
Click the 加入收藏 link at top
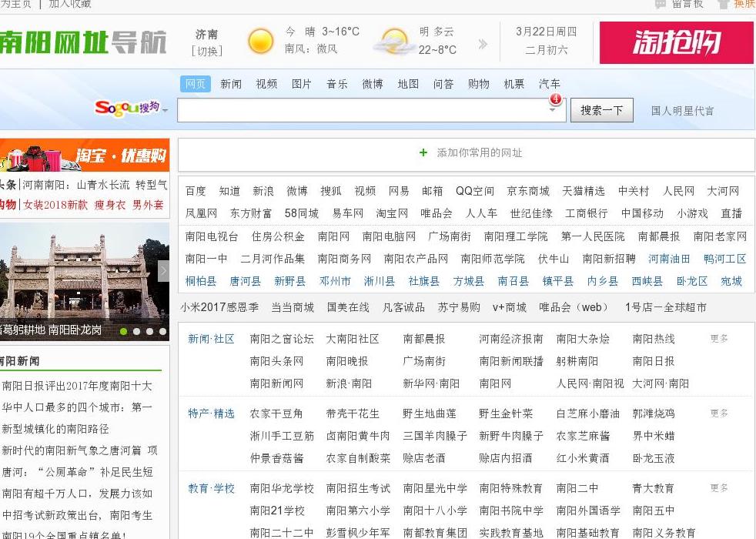pyautogui.click(x=70, y=4)
